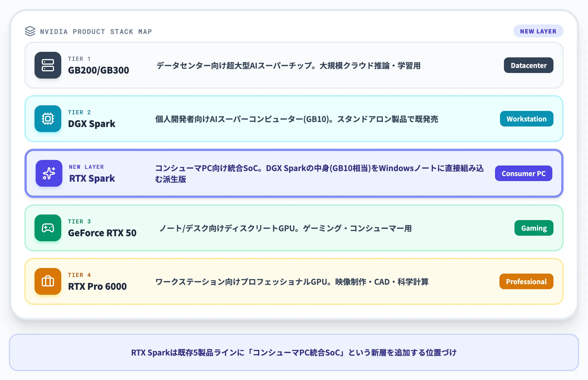
Task: Click the description starting コンシューマPC向け統合SoC
Action: coord(319,173)
